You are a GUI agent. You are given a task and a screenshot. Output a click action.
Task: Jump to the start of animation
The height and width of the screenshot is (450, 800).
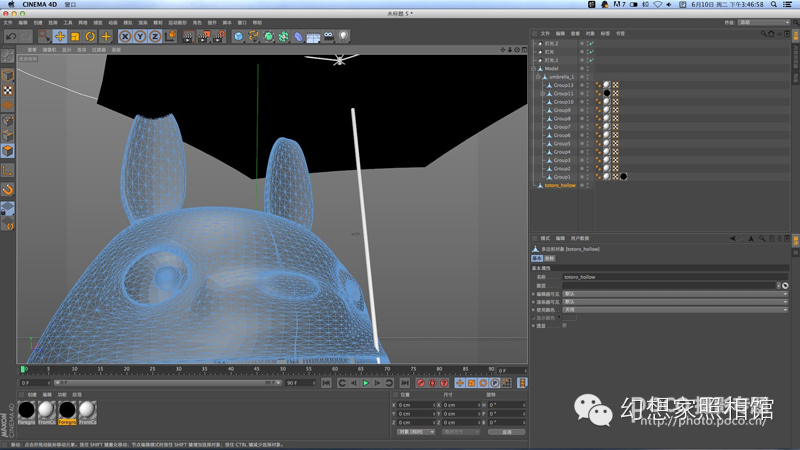click(x=327, y=383)
